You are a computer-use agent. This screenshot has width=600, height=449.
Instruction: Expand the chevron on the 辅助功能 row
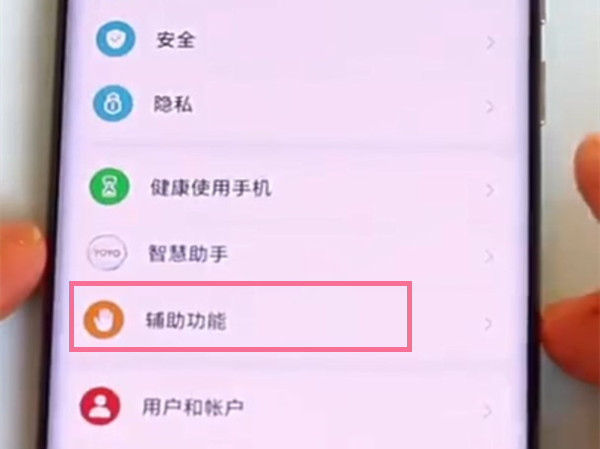click(488, 324)
